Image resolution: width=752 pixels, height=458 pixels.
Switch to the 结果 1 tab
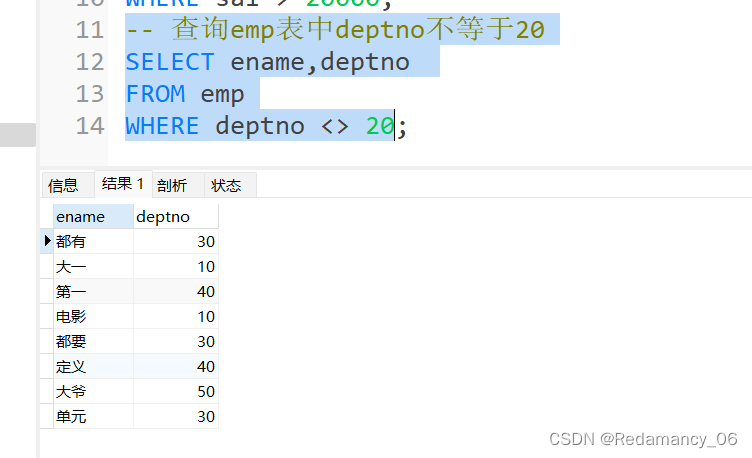[x=123, y=184]
